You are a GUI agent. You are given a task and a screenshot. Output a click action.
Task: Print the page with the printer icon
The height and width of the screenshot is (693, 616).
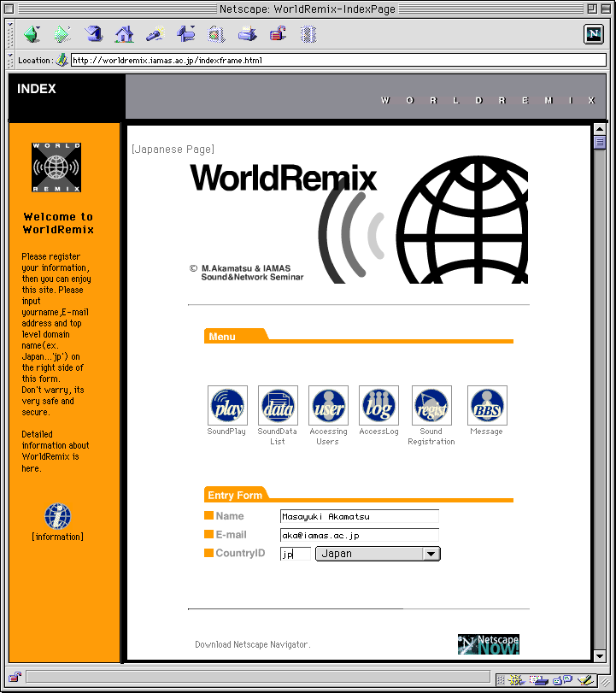tap(247, 34)
